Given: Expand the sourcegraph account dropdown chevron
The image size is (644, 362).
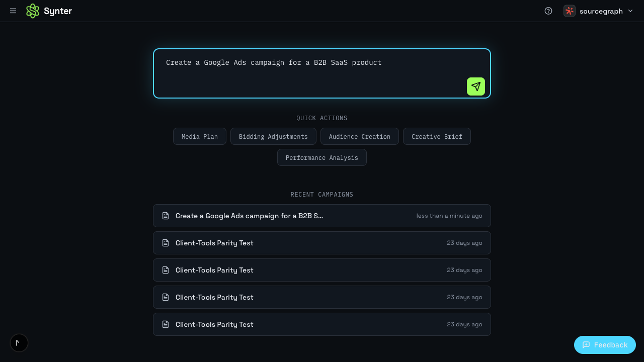Looking at the screenshot, I should tap(630, 11).
